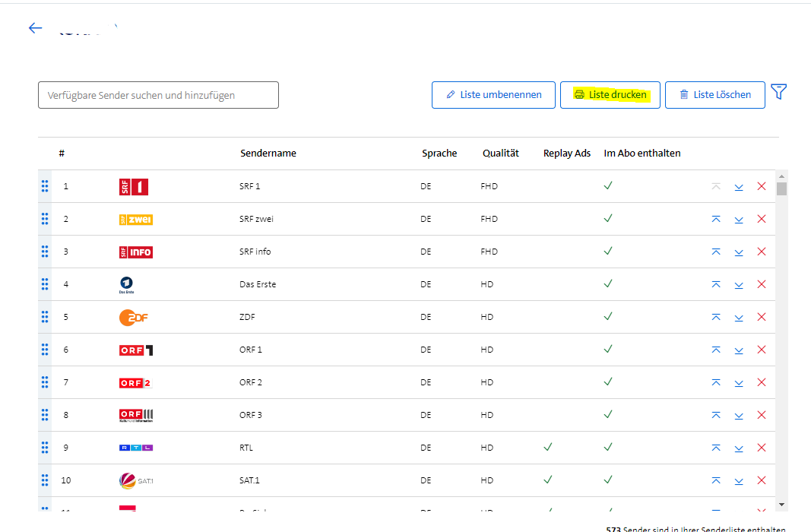
Task: Focus the Verfügbare Sender search field
Action: (158, 95)
